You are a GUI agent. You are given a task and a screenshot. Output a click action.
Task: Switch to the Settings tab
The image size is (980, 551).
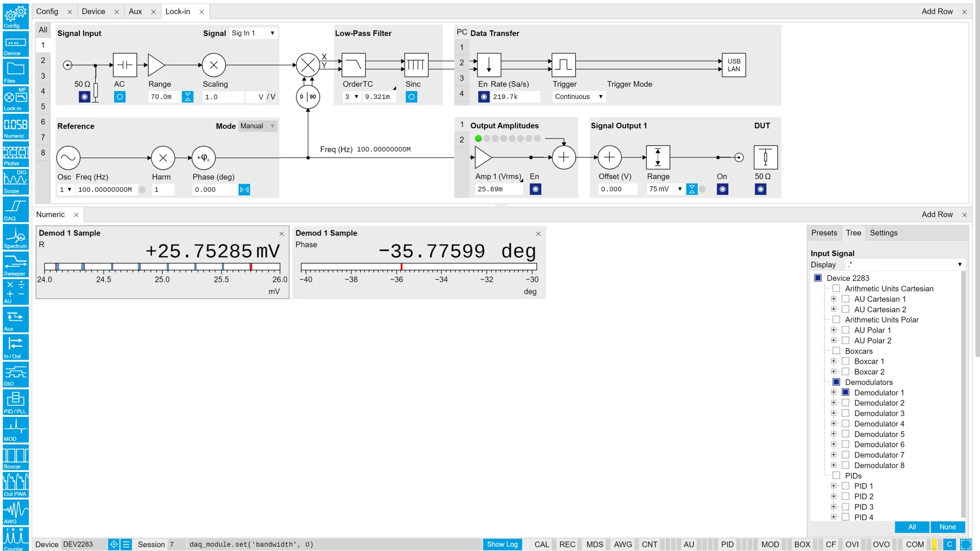pos(883,233)
